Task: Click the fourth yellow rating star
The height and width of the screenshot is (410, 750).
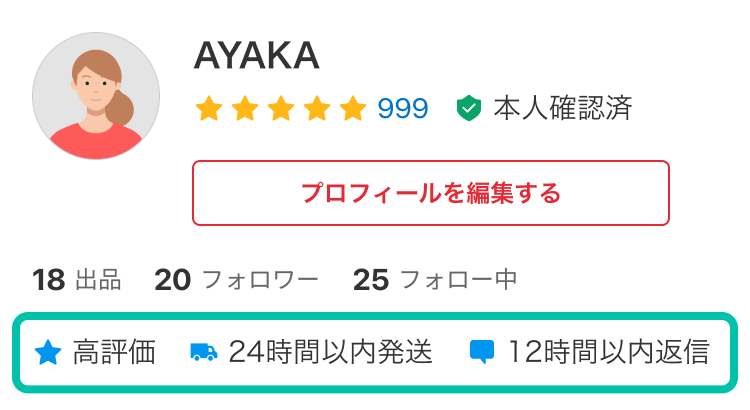Action: pyautogui.click(x=317, y=108)
